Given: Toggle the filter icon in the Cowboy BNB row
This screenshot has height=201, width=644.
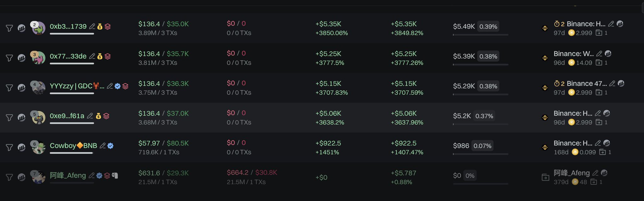Looking at the screenshot, I should tap(9, 147).
